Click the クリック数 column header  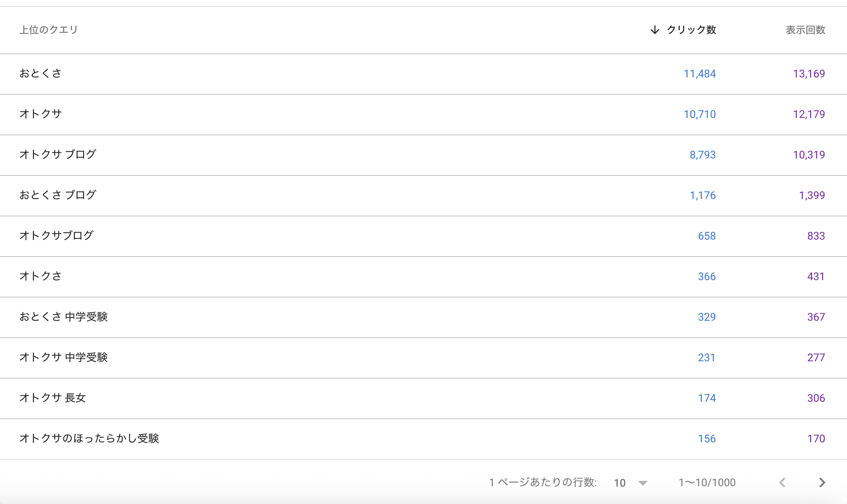pyautogui.click(x=691, y=30)
